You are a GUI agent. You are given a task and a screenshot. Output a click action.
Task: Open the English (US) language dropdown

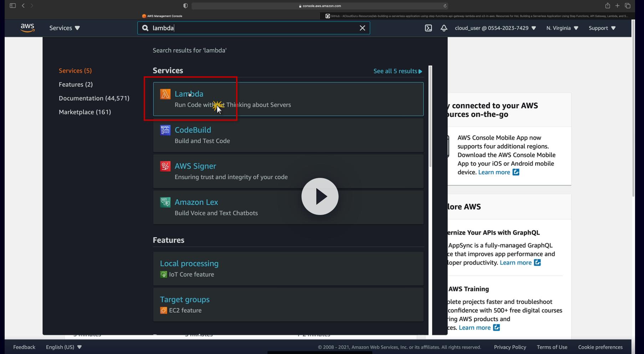pos(64,347)
